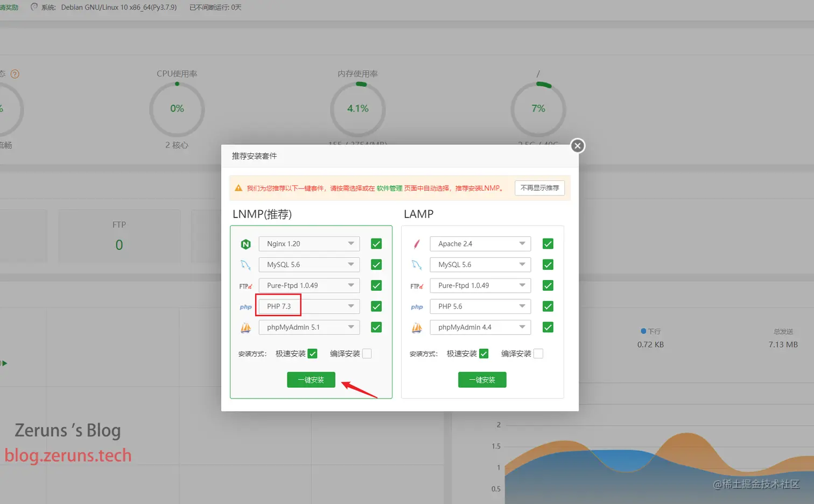This screenshot has height=504, width=814.
Task: Click the phpMyAdmin sailboat icon in LAMP column
Action: (417, 327)
